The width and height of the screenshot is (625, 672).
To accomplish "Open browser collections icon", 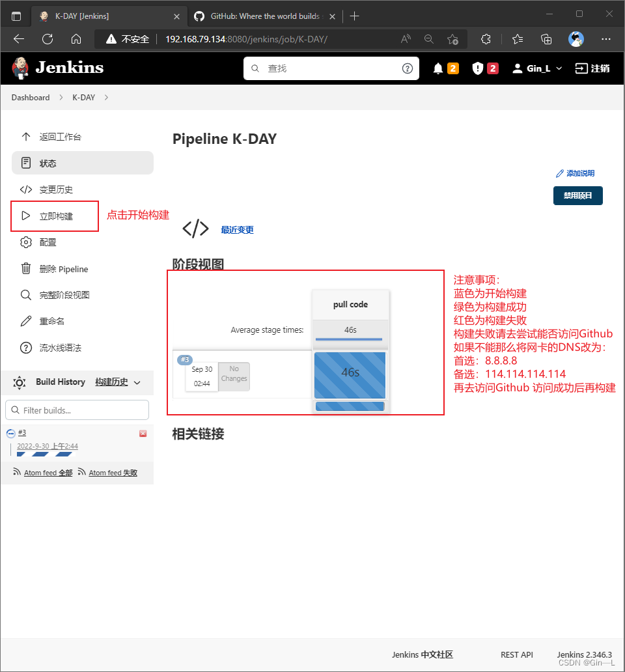I will (546, 40).
